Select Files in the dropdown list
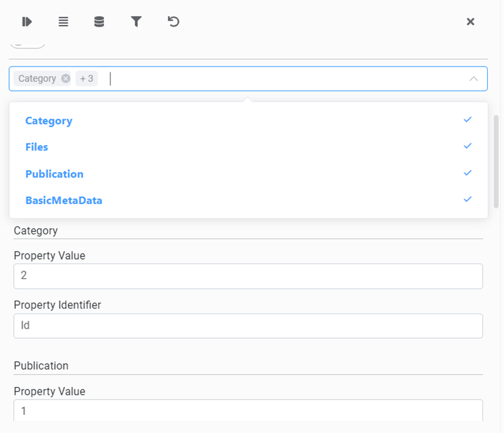The width and height of the screenshot is (504, 433). point(37,147)
